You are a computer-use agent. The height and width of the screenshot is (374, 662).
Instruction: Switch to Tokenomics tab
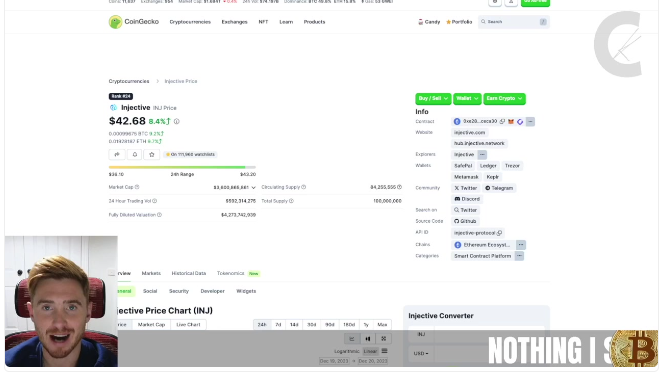click(231, 274)
